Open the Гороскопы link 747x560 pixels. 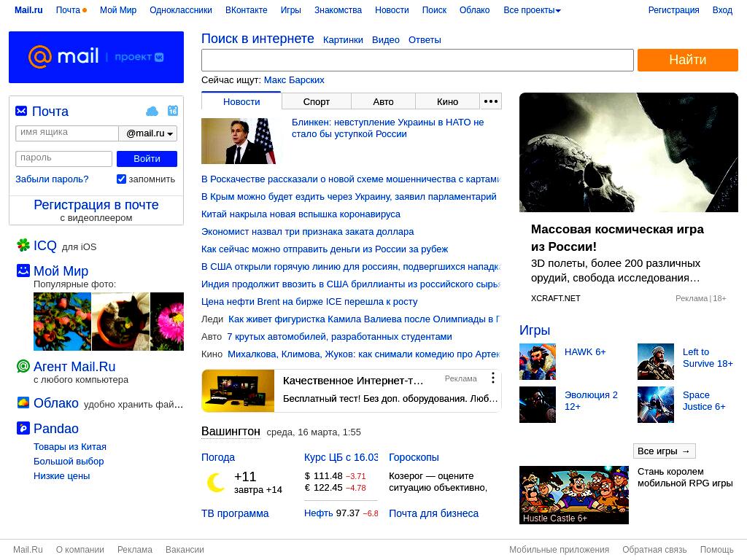click(414, 457)
